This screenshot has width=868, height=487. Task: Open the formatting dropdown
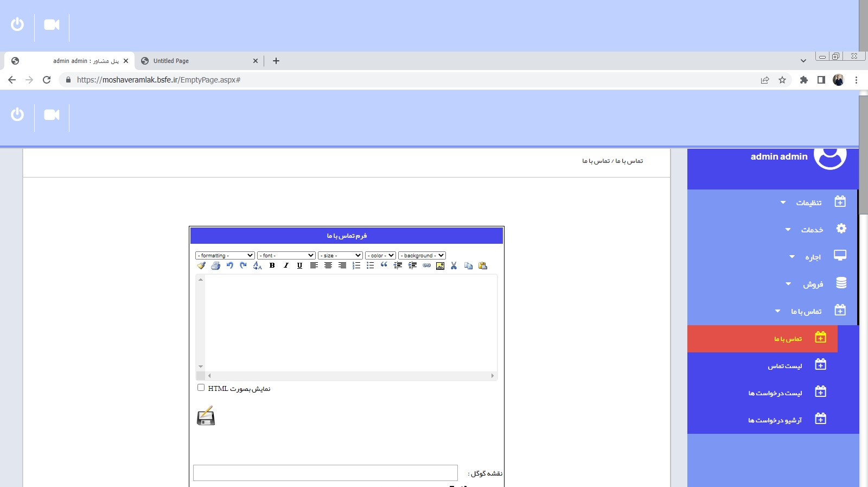coord(225,255)
